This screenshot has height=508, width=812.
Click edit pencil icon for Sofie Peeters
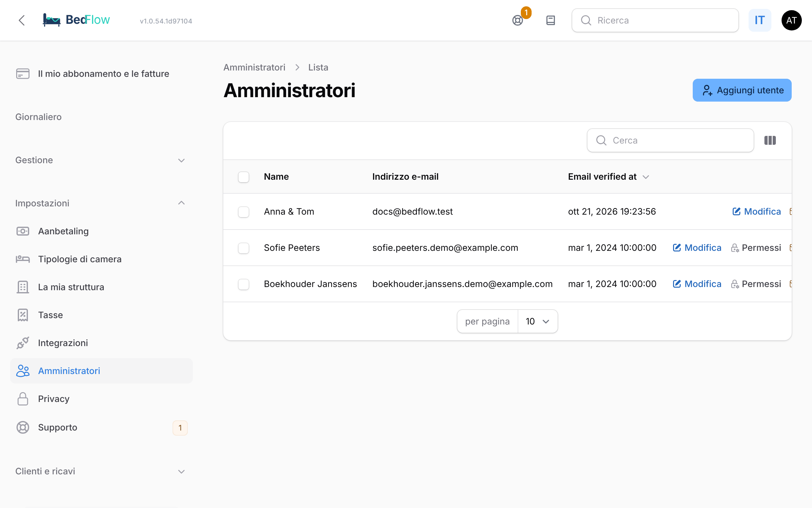[x=677, y=248]
